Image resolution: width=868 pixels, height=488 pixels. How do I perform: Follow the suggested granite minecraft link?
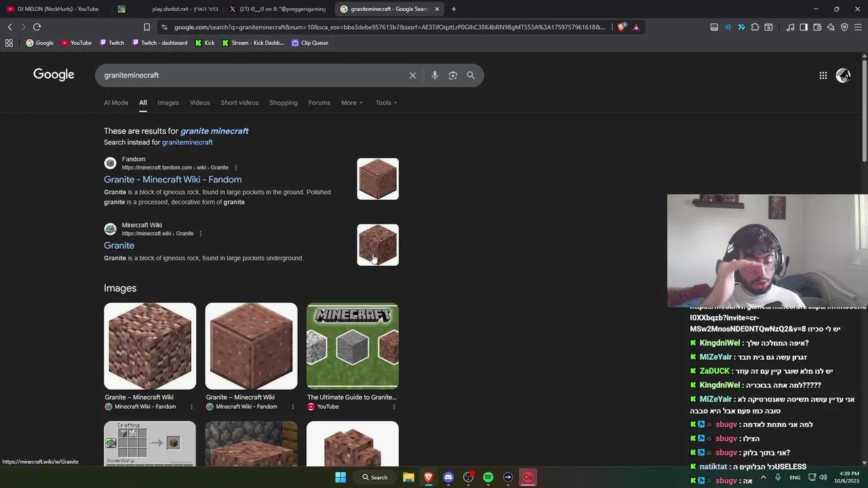214,131
